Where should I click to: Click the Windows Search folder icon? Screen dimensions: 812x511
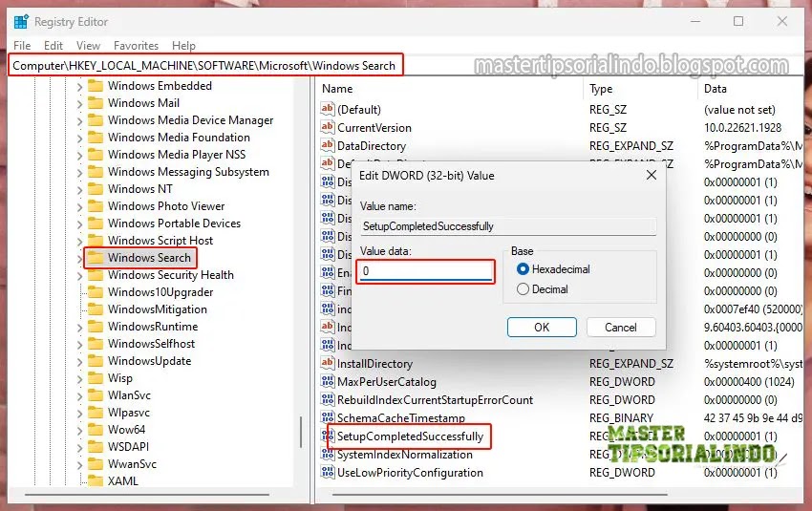click(96, 257)
